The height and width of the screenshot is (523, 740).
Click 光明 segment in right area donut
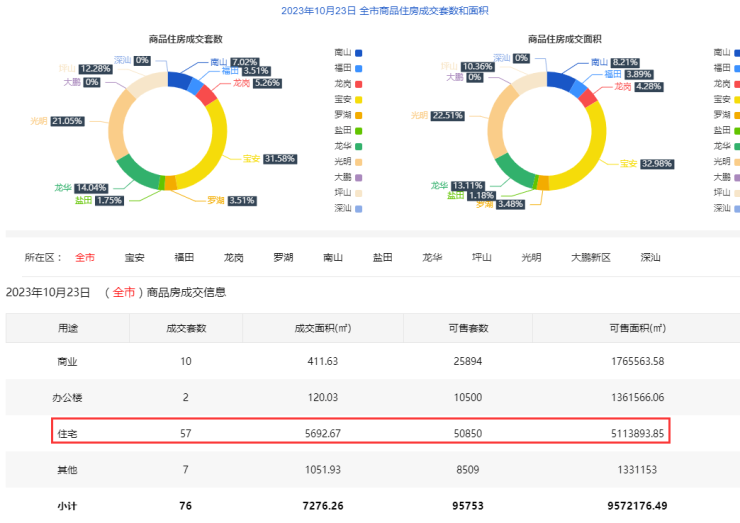point(497,130)
